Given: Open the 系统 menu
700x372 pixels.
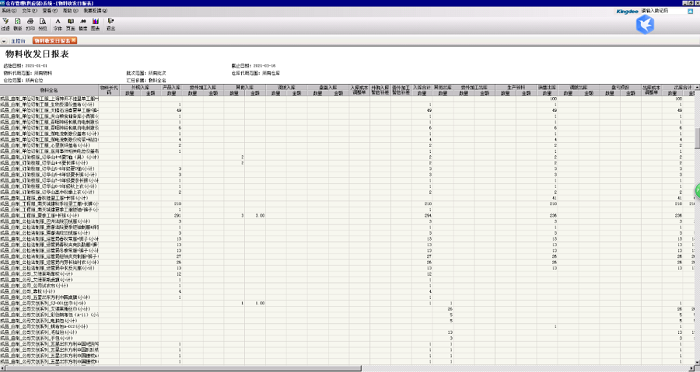Looking at the screenshot, I should click(x=9, y=11).
